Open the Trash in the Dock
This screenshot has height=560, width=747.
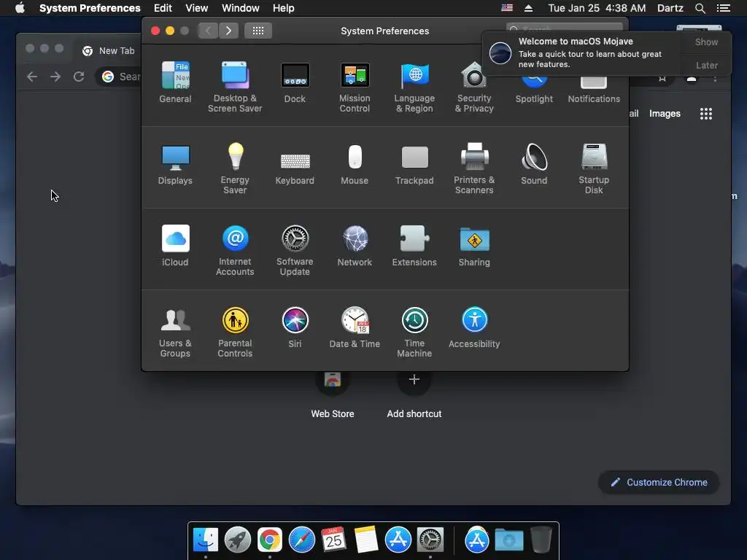click(541, 540)
